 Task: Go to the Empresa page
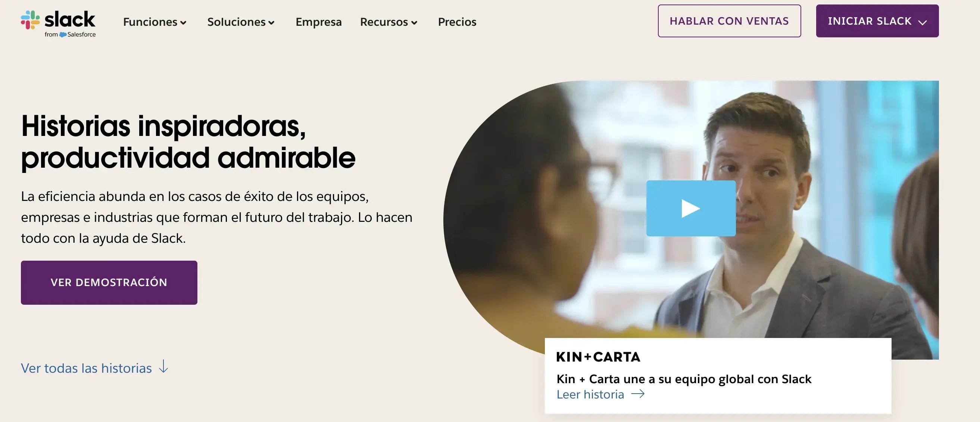pos(319,22)
